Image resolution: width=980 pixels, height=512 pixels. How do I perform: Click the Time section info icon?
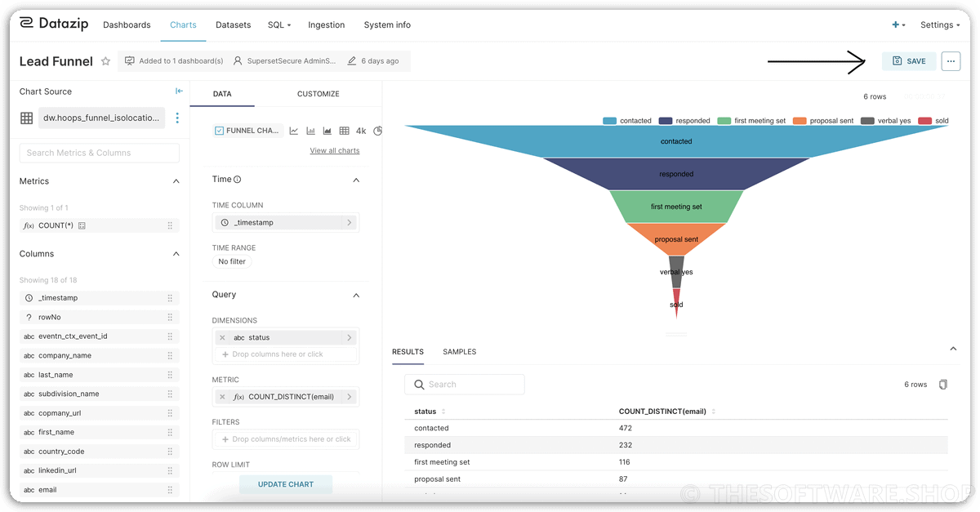tap(238, 180)
